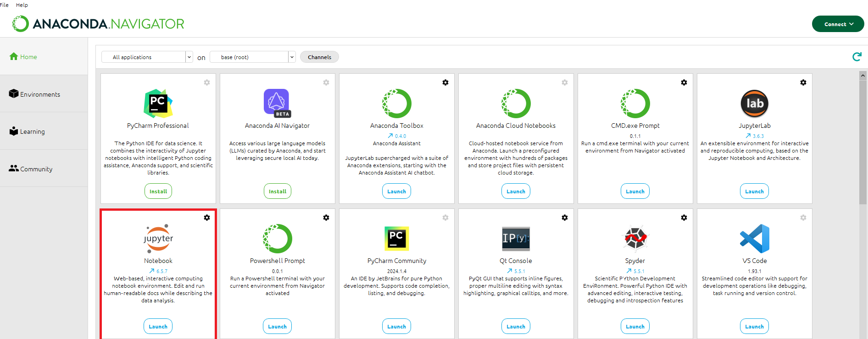Switch to the Community tab
868x339 pixels.
(x=44, y=169)
